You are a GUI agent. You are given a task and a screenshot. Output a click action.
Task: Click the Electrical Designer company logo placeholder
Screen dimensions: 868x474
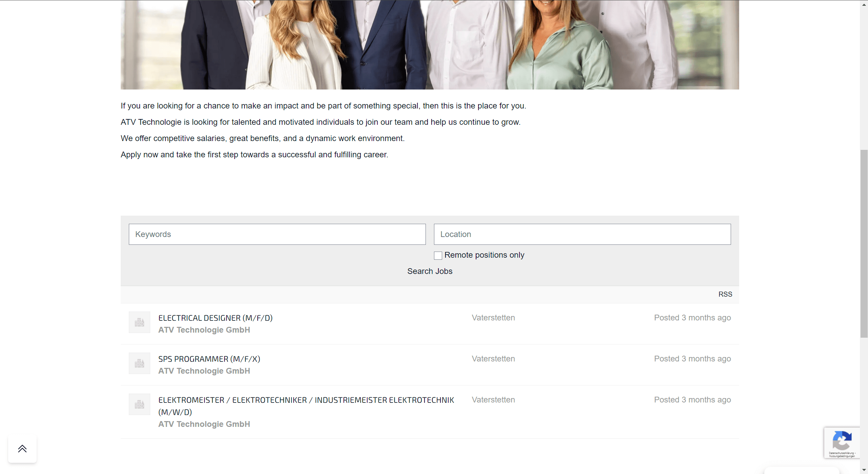tap(139, 322)
